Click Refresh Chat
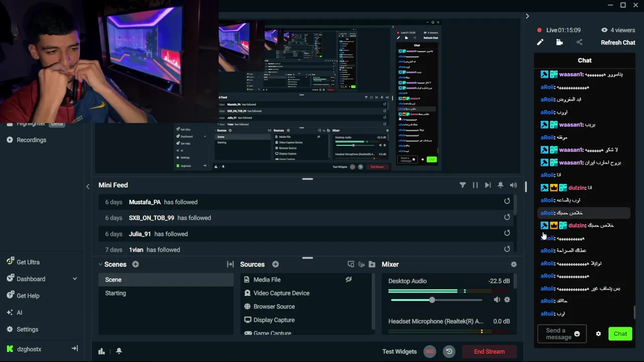The image size is (644, 362). coord(618,43)
